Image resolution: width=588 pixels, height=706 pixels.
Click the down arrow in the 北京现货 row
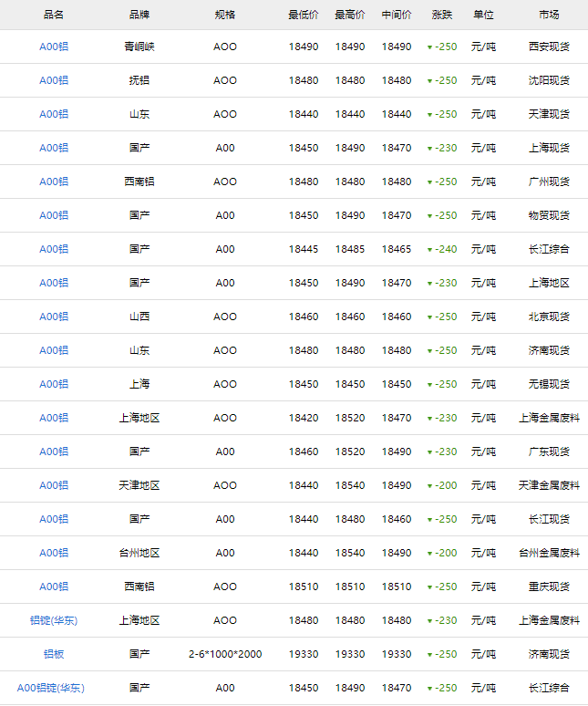(429, 317)
